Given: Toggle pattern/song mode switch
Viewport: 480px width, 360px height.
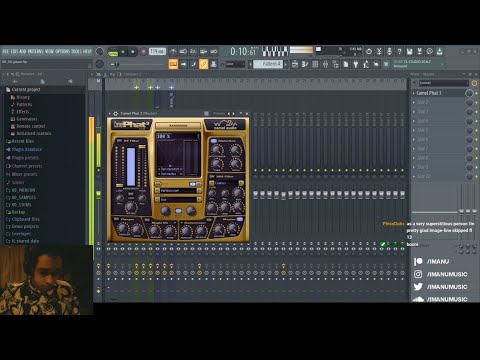Looking at the screenshot, I should tap(113, 52).
